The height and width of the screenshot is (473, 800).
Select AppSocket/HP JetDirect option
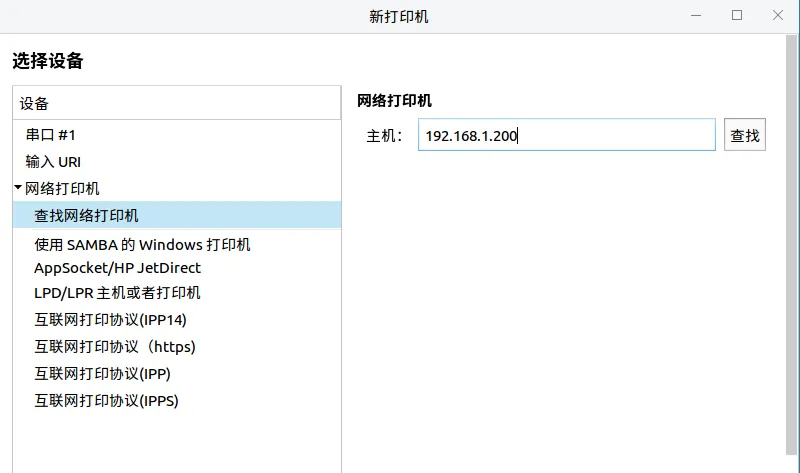pyautogui.click(x=117, y=268)
